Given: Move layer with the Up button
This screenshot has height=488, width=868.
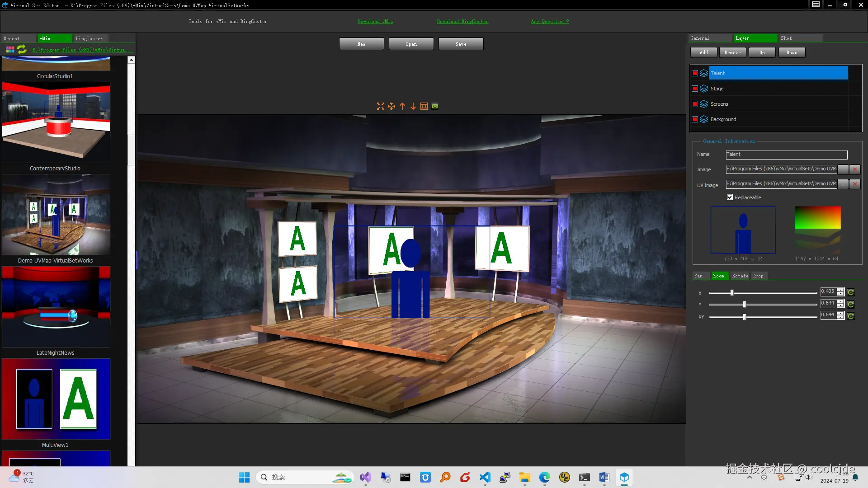Looking at the screenshot, I should pyautogui.click(x=762, y=52).
